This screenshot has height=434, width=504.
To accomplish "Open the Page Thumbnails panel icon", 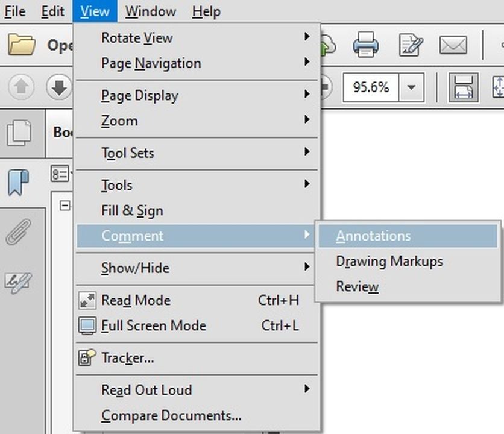I will 18,133.
